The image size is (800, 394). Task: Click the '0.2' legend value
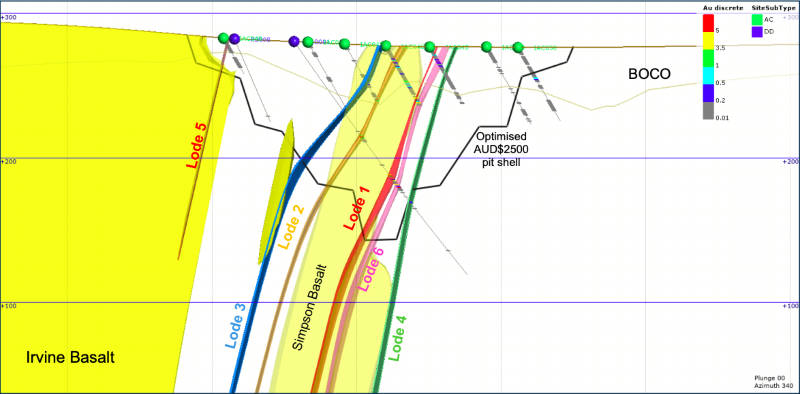[719, 100]
